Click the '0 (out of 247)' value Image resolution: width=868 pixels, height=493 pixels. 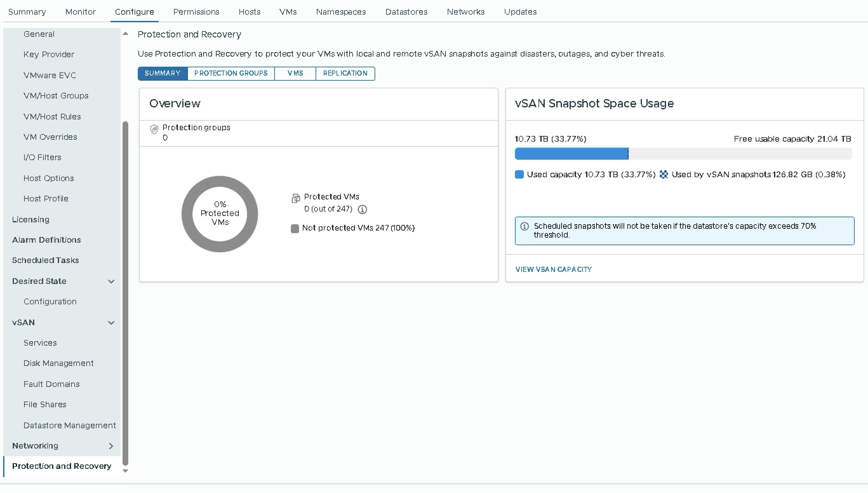point(328,209)
